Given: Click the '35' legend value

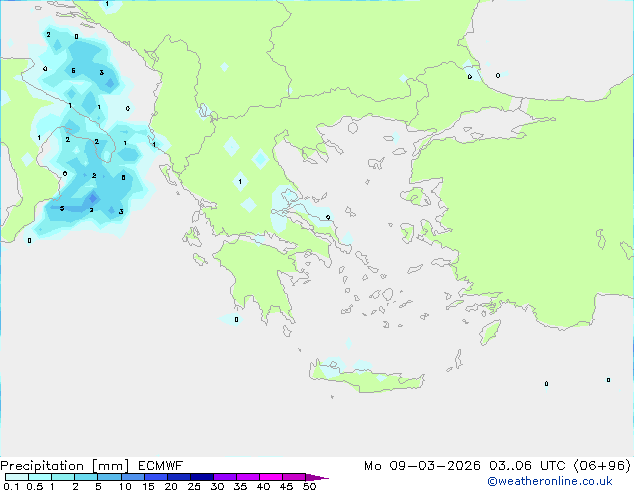Looking at the screenshot, I should (x=240, y=486).
